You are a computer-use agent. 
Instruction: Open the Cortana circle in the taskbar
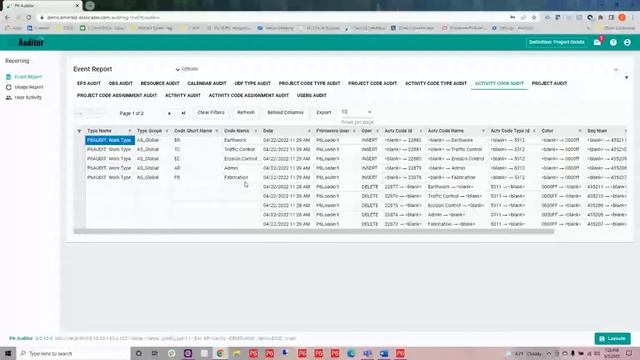[x=138, y=353]
